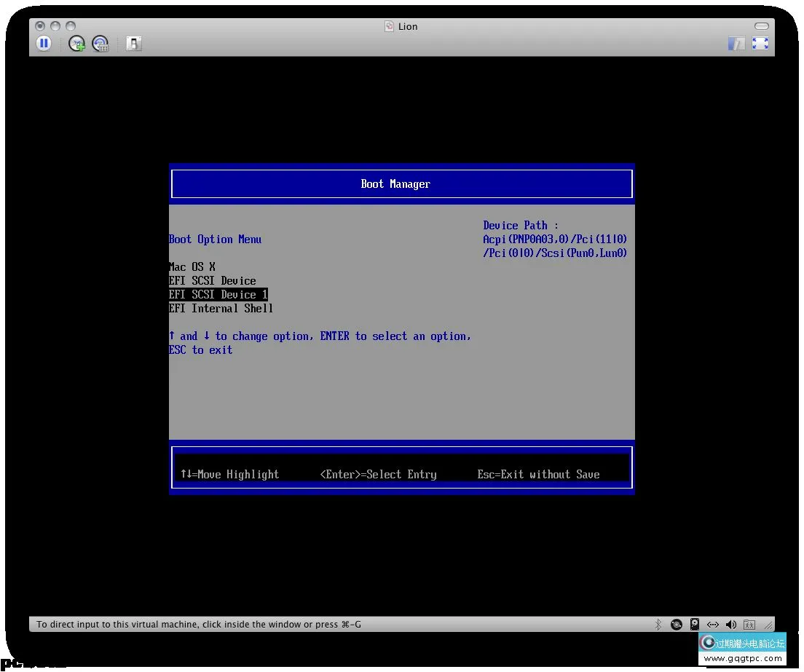Enter full screen mode
The image size is (804, 672).
(760, 44)
